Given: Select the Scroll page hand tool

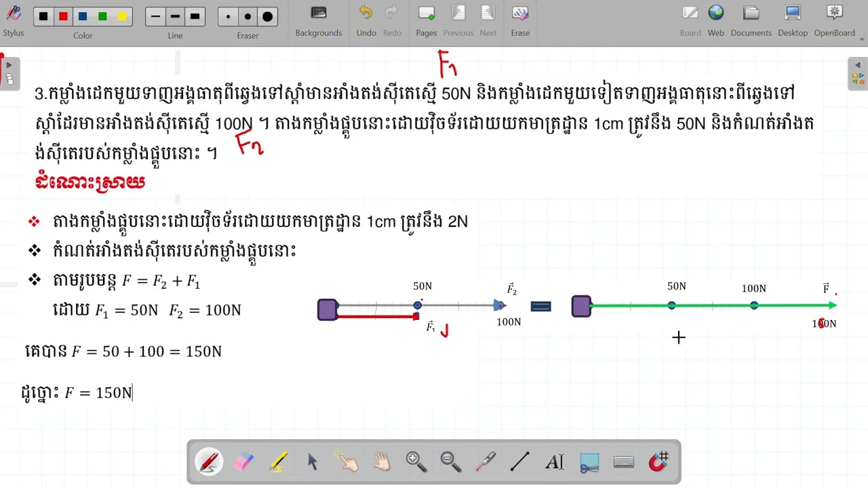Looking at the screenshot, I should [382, 462].
